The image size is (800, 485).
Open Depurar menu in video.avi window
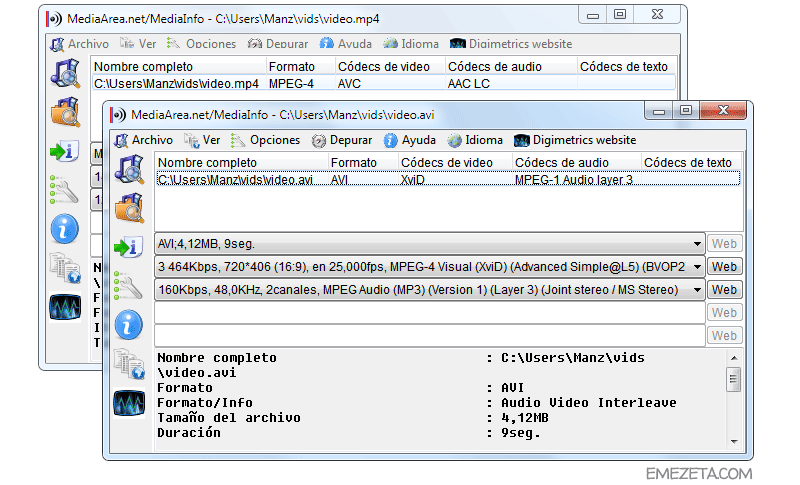342,140
